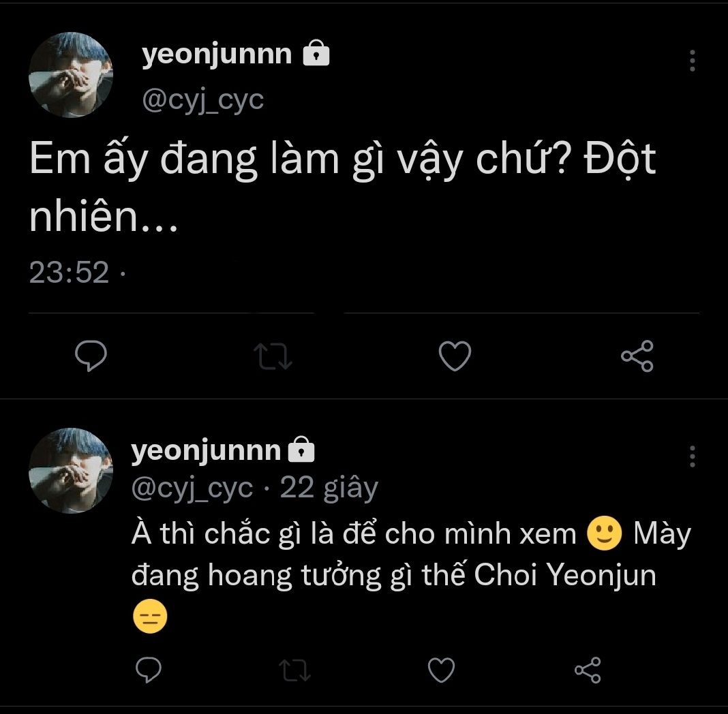The height and width of the screenshot is (714, 728).
Task: Open profile picture on the main tweet
Action: pyautogui.click(x=70, y=75)
